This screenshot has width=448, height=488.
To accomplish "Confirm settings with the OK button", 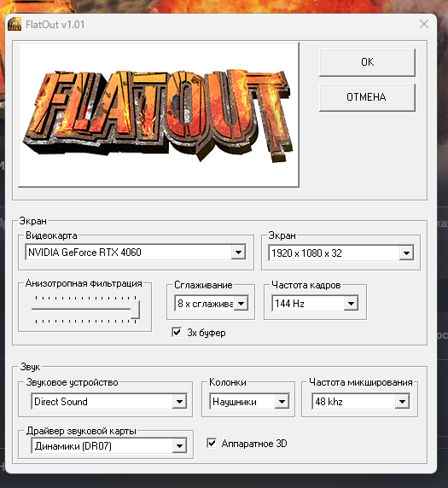I will [368, 62].
